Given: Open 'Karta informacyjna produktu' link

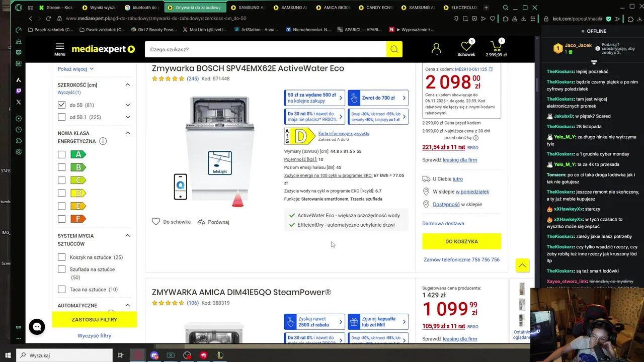Looking at the screenshot, I should [344, 133].
